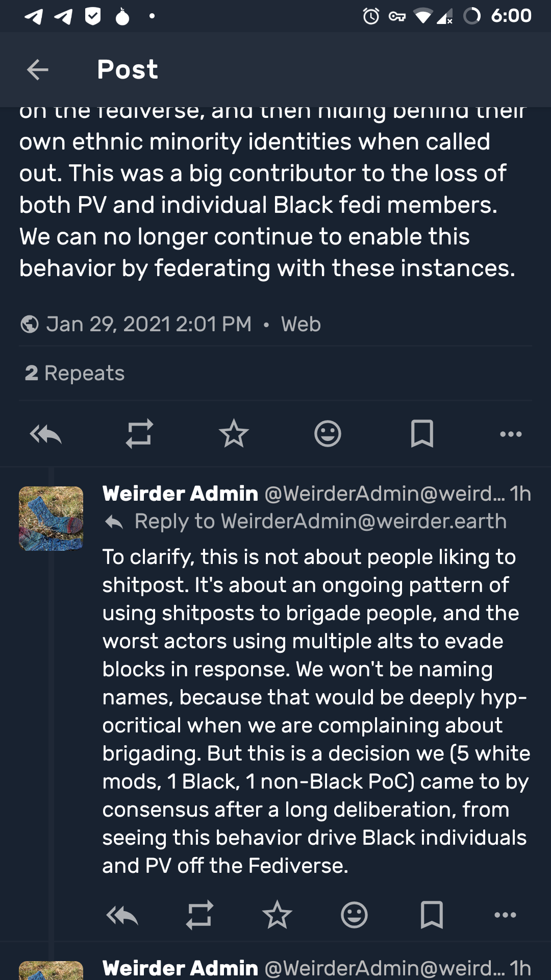Image resolution: width=551 pixels, height=980 pixels.
Task: Repeat (boost) the main post
Action: pyautogui.click(x=139, y=434)
